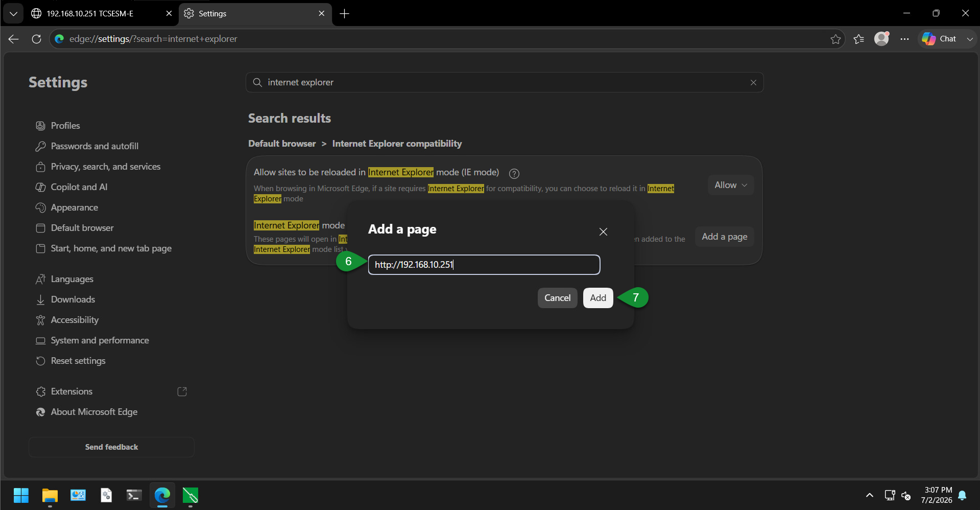Open the Windows Start menu
Screen dimensions: 980x510
[x=21, y=495]
